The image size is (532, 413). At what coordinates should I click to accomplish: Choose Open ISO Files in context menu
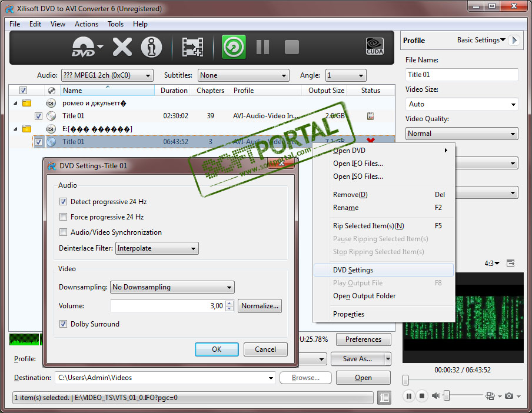tap(384, 176)
